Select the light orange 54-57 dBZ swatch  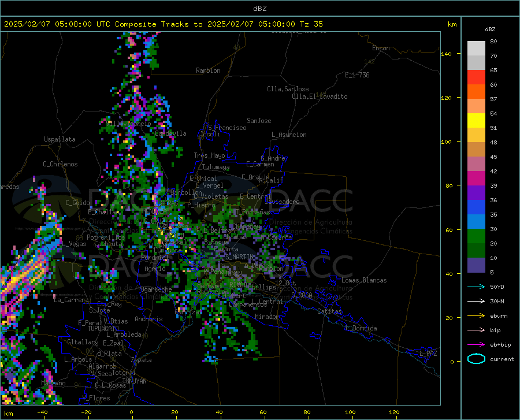pos(476,106)
